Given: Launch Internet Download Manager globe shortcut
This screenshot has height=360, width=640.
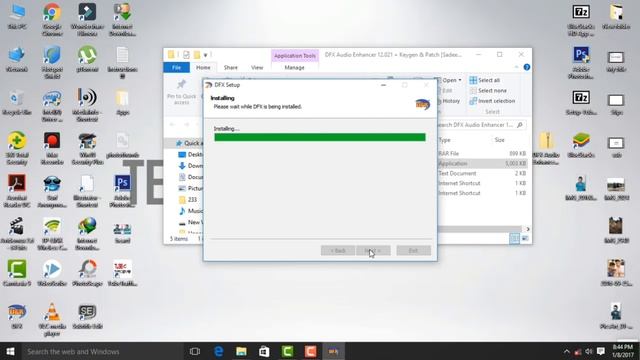Looking at the screenshot, I should point(87,233).
